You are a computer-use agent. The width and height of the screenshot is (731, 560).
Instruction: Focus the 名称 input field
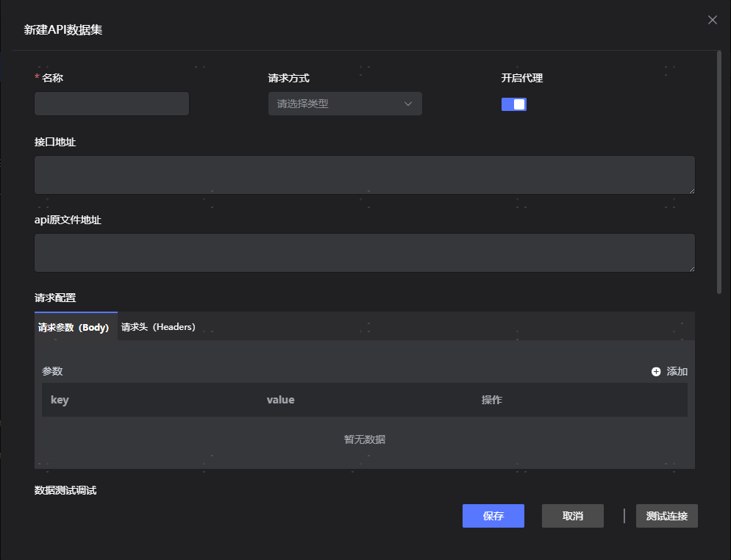tap(112, 104)
